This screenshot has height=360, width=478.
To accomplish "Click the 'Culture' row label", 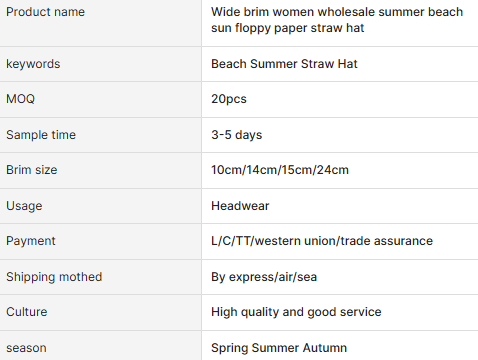I will [27, 312].
